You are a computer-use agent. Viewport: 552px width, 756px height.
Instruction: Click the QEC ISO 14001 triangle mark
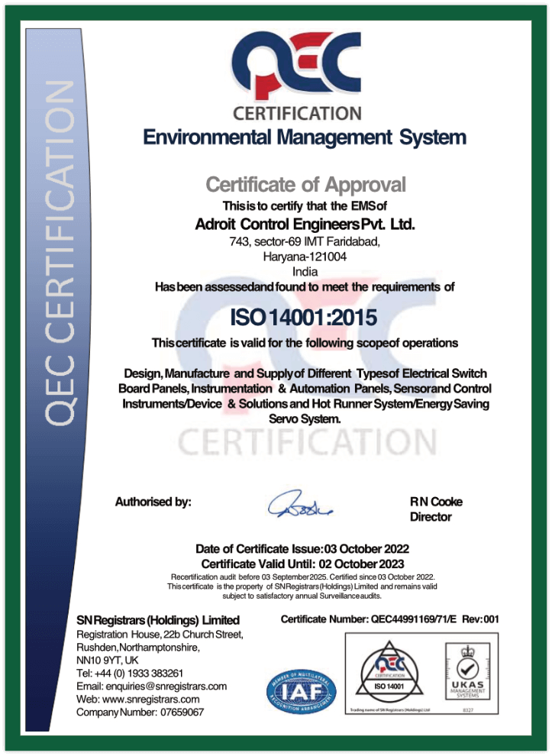[389, 674]
